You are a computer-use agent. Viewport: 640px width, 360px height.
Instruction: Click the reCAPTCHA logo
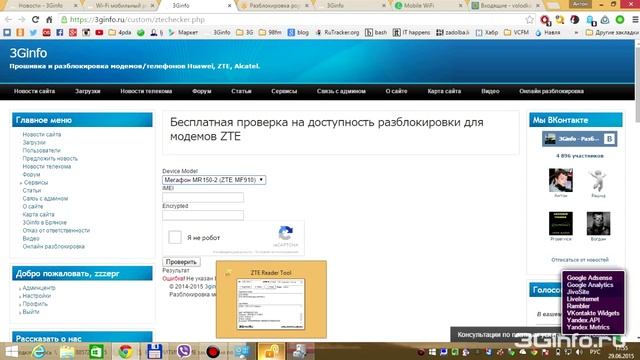(x=286, y=233)
